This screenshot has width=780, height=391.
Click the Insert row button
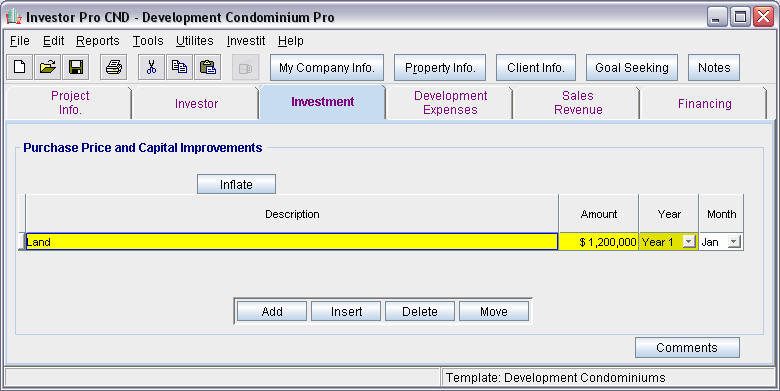pos(346,311)
